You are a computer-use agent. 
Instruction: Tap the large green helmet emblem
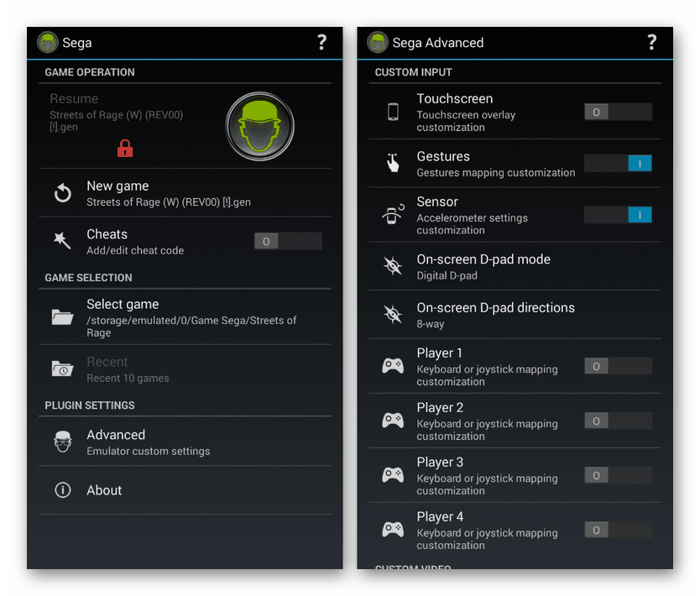pos(260,127)
